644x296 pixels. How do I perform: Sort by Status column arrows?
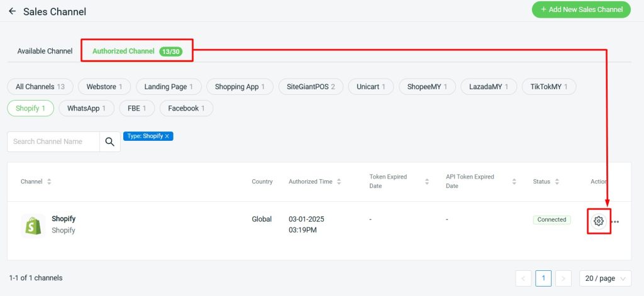click(x=557, y=182)
